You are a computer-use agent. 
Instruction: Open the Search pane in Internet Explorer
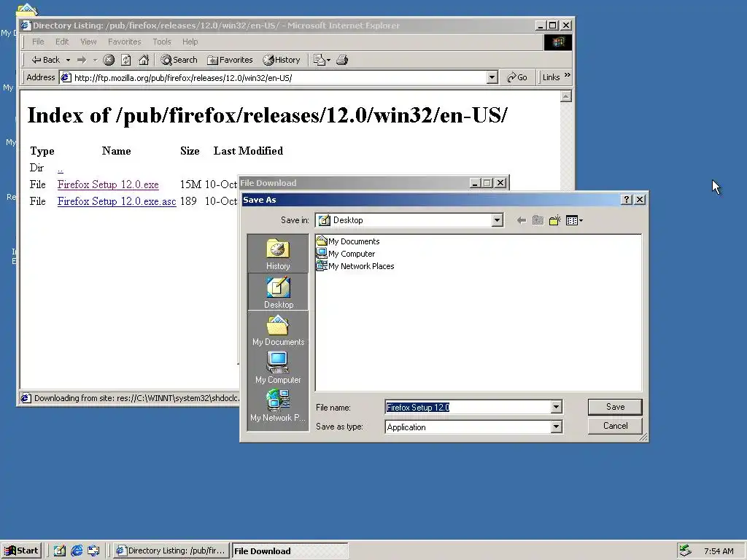pos(179,60)
